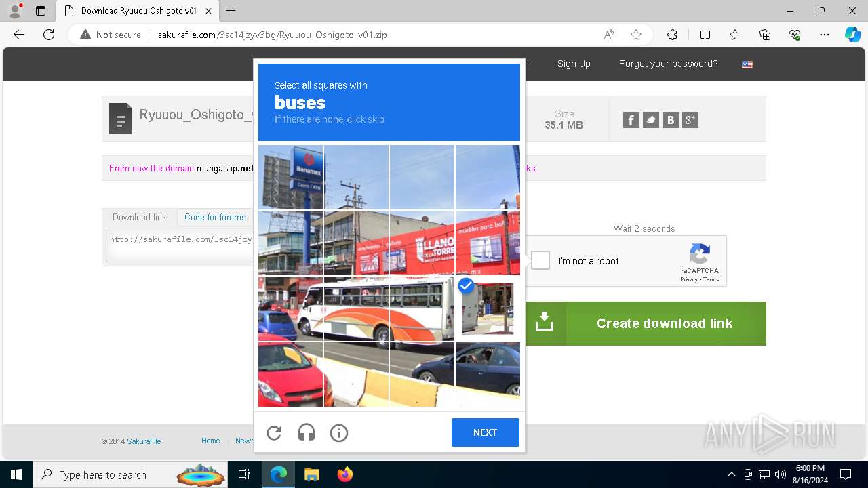Viewport: 868px width, 488px height.
Task: Toggle Read aloud icon in address bar
Action: (609, 35)
